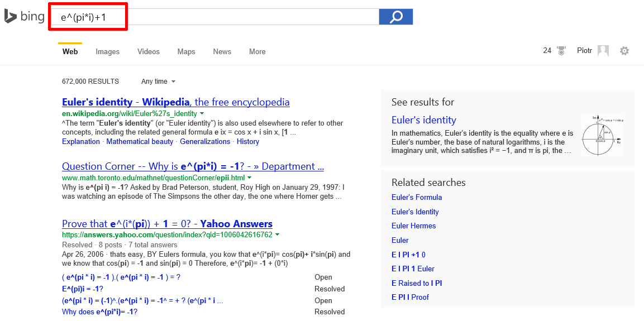Image resolution: width=644 pixels, height=321 pixels.
Task: Open related search E I PI 1 Euler
Action: 413,269
